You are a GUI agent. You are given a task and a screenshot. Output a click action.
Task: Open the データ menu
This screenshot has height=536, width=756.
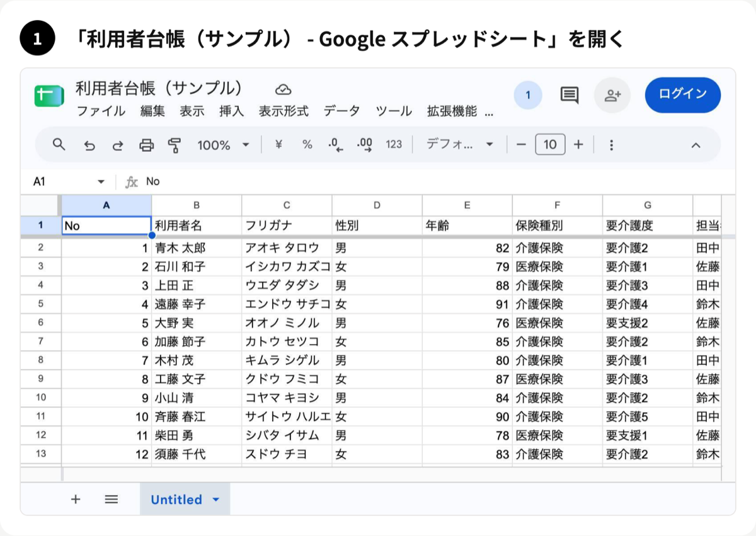click(x=342, y=111)
